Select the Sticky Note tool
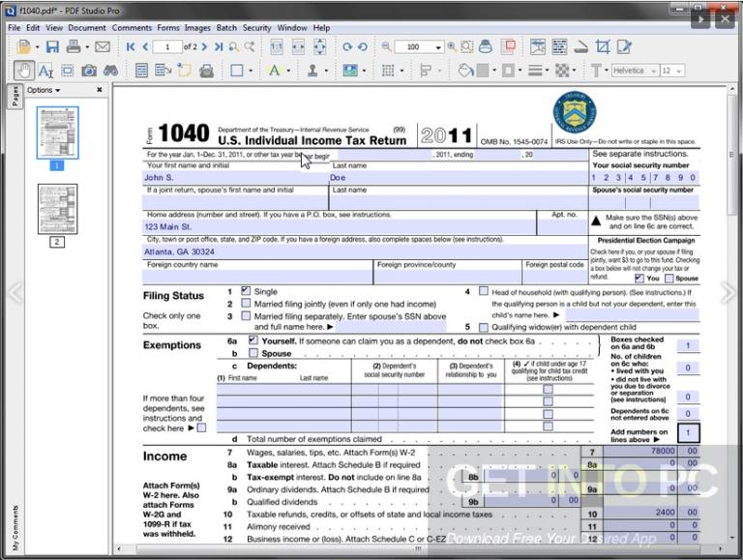 click(184, 71)
